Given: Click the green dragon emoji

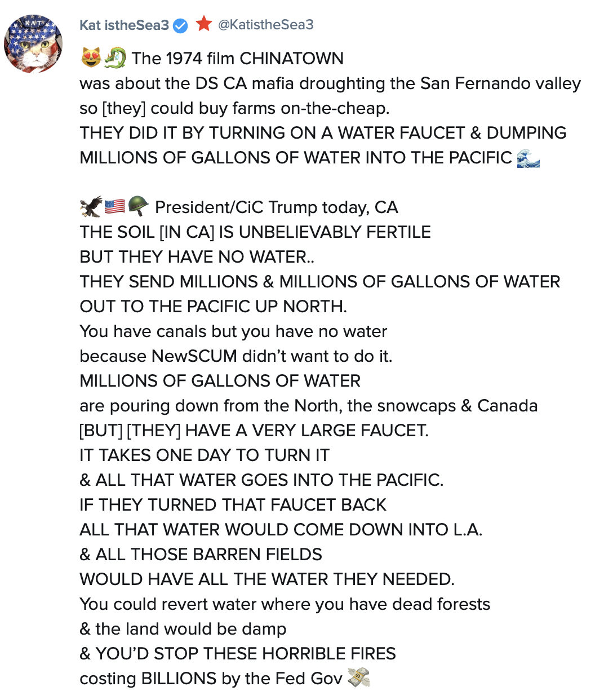Looking at the screenshot, I should [115, 57].
